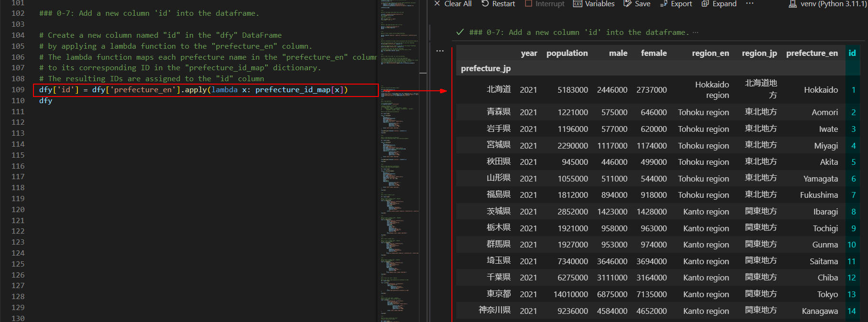This screenshot has width=868, height=322.
Task: Click the 'region_en' column header
Action: [x=710, y=53]
